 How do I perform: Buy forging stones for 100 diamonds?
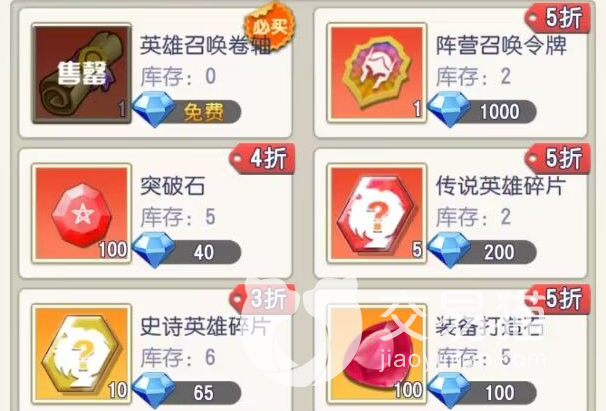tap(482, 392)
